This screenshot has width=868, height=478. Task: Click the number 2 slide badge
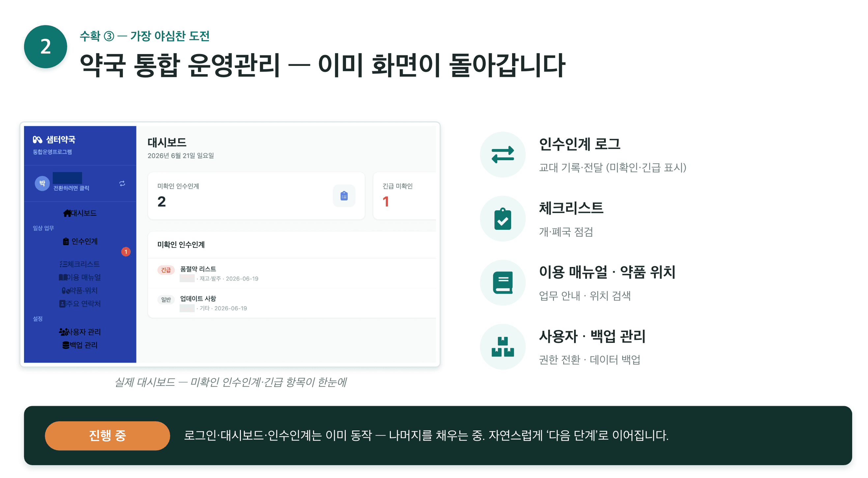pos(45,46)
